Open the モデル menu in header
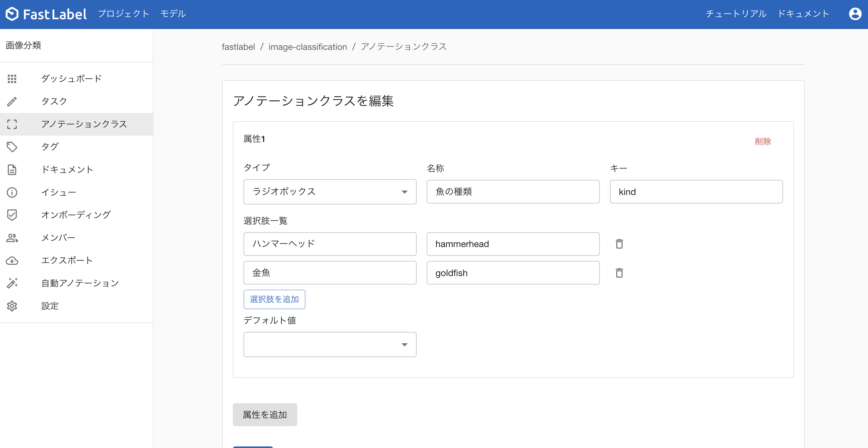The width and height of the screenshot is (868, 448). click(x=173, y=14)
